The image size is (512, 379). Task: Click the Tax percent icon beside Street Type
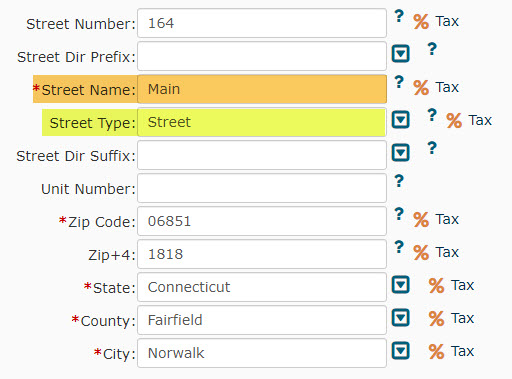tap(454, 120)
